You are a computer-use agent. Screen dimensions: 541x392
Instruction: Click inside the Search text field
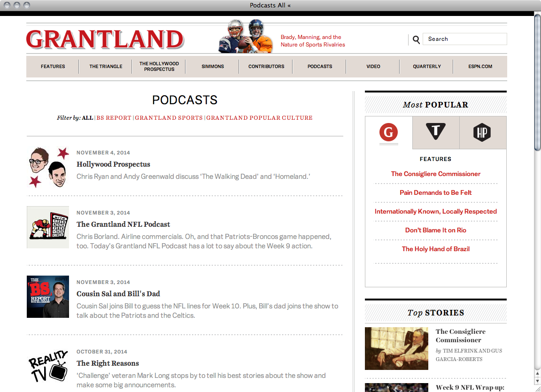pyautogui.click(x=465, y=39)
